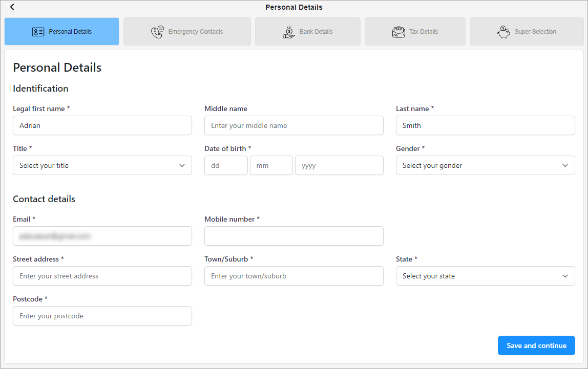The width and height of the screenshot is (588, 369).
Task: Click the day (dd) date of birth field
Action: tap(226, 165)
